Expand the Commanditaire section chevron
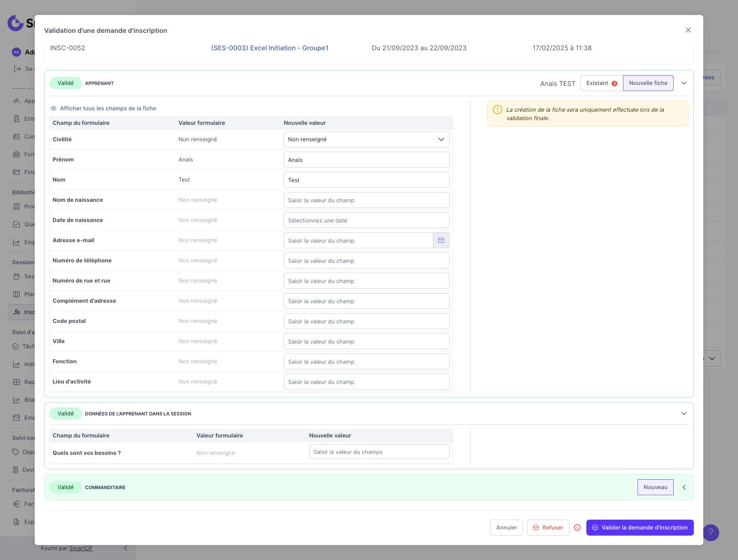This screenshot has height=560, width=738. pos(684,487)
